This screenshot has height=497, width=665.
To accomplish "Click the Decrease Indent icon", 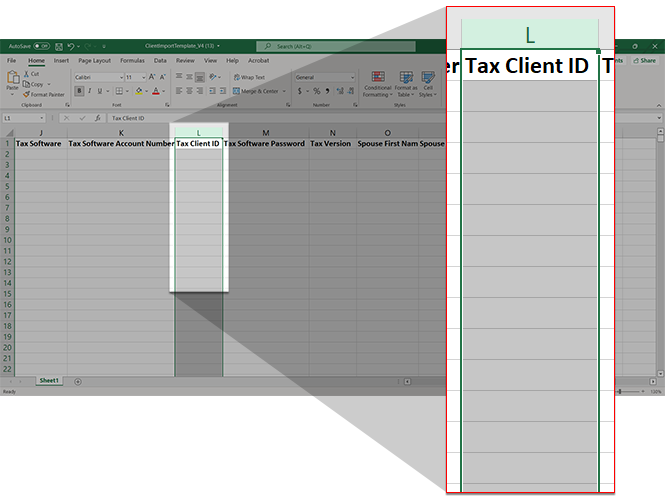I will tap(212, 91).
